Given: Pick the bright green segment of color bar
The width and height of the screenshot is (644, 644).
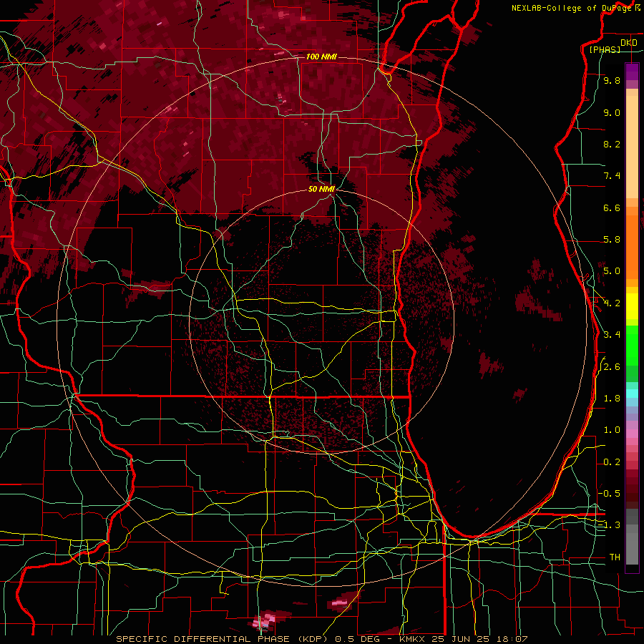Looking at the screenshot, I should click(632, 346).
